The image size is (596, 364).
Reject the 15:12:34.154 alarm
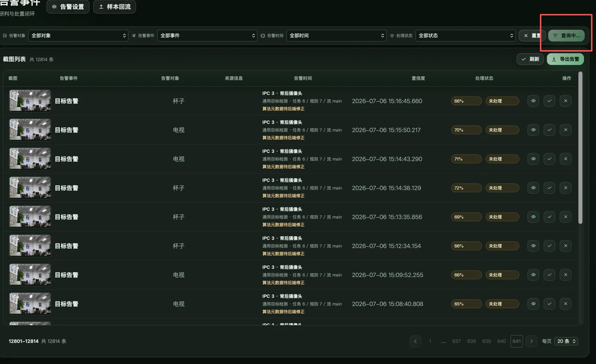566,246
